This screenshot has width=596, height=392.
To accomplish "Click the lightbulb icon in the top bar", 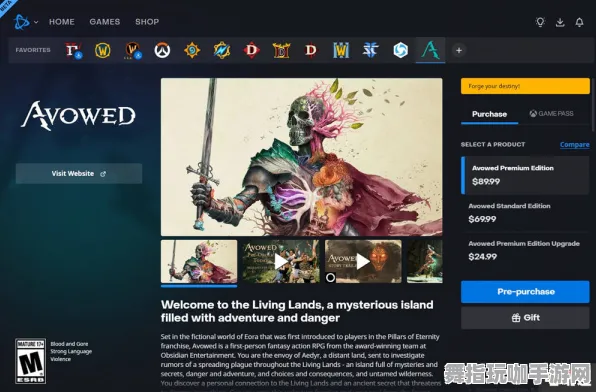I will (x=540, y=22).
